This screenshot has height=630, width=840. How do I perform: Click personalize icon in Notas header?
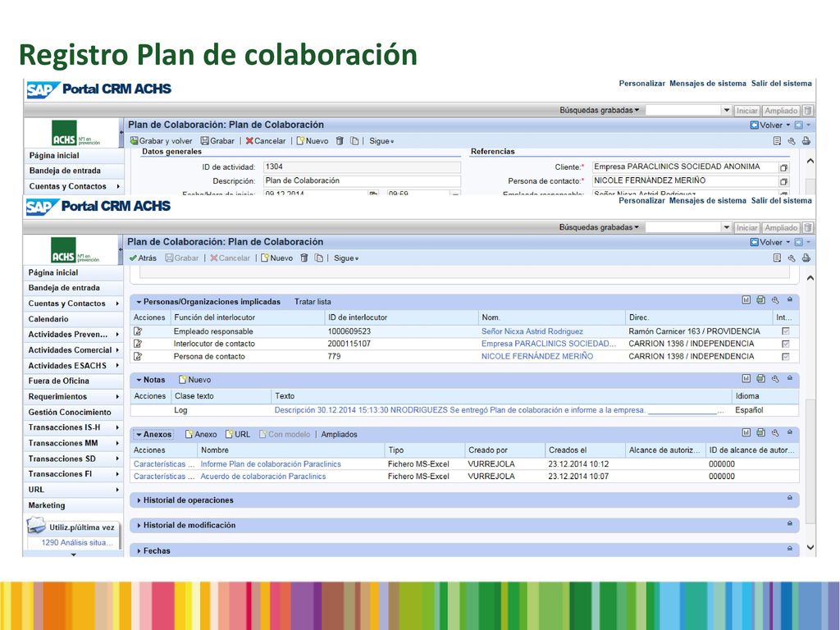[775, 379]
